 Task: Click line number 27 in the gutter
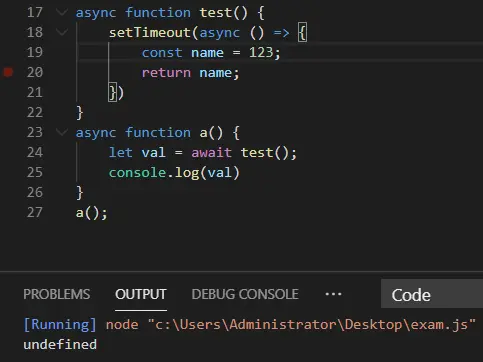pos(35,212)
